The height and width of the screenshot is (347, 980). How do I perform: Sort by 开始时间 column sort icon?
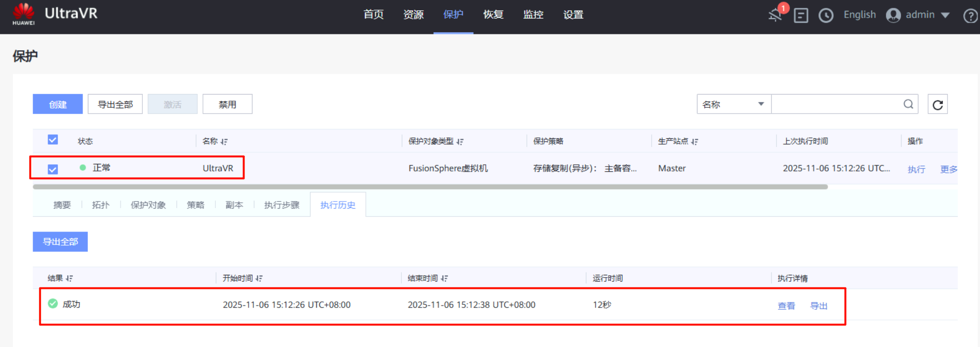point(259,278)
